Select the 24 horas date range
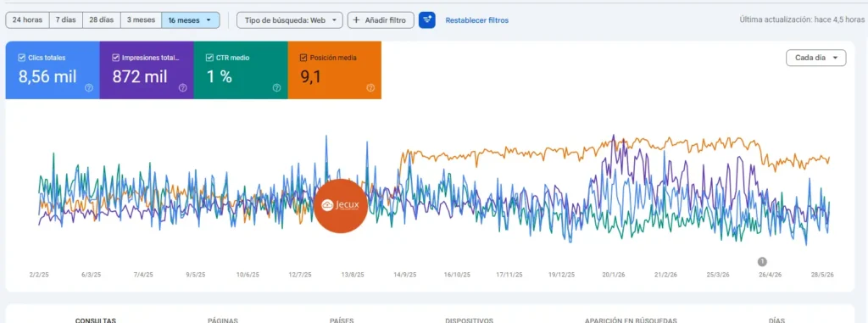868x323 pixels. (27, 20)
